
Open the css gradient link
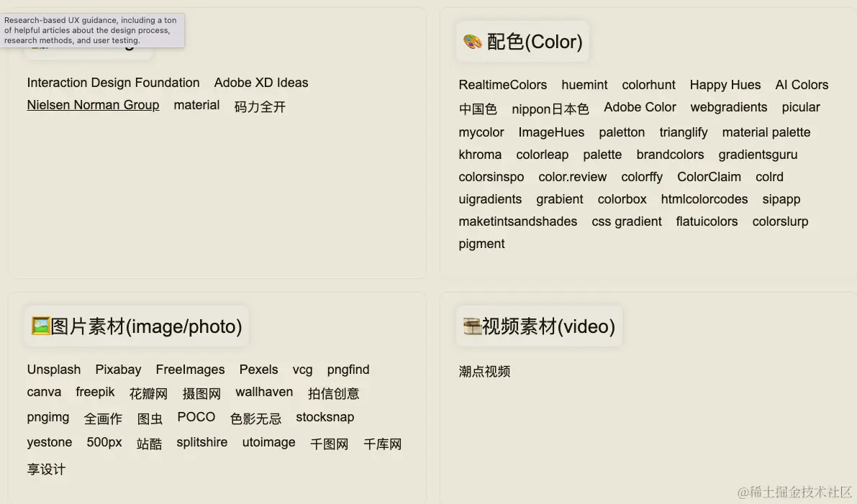[x=626, y=221]
